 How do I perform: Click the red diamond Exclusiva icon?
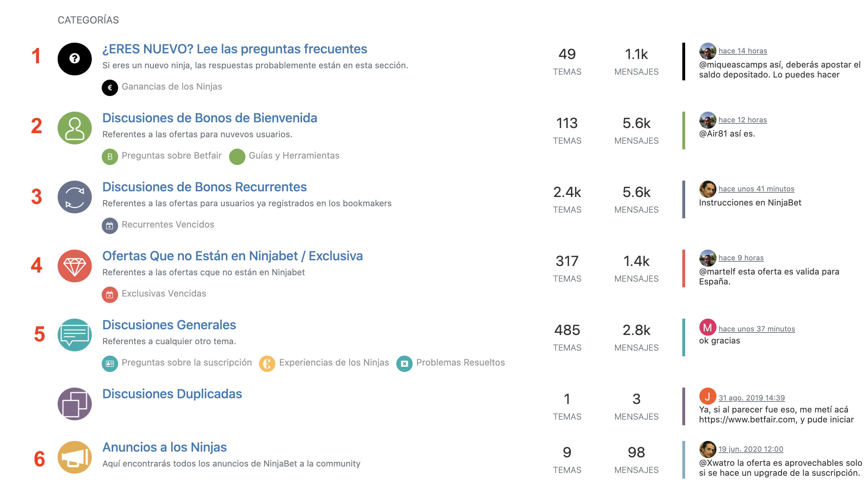[x=75, y=266]
